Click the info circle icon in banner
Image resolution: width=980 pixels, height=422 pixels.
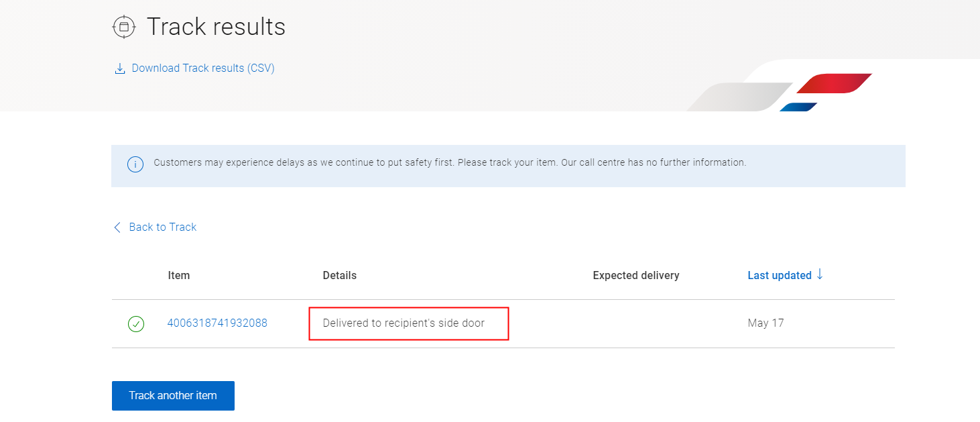(x=135, y=164)
